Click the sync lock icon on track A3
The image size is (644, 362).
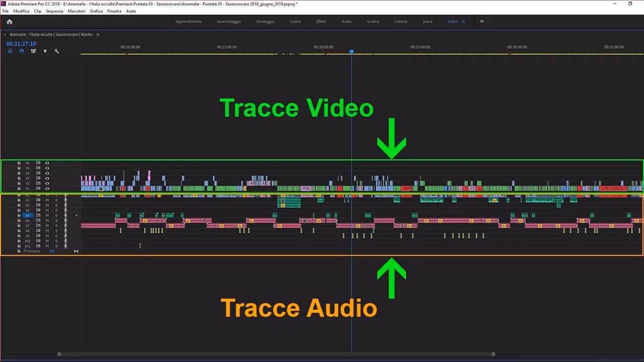[37, 205]
